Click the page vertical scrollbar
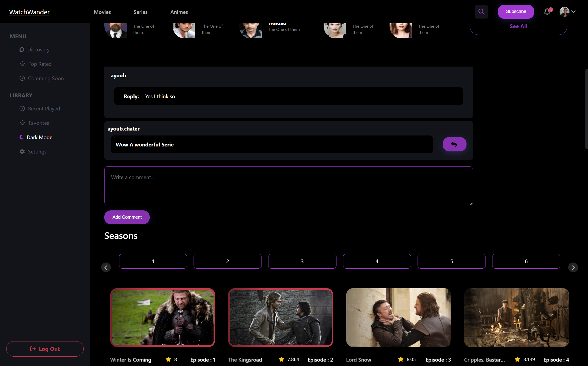 (586, 109)
